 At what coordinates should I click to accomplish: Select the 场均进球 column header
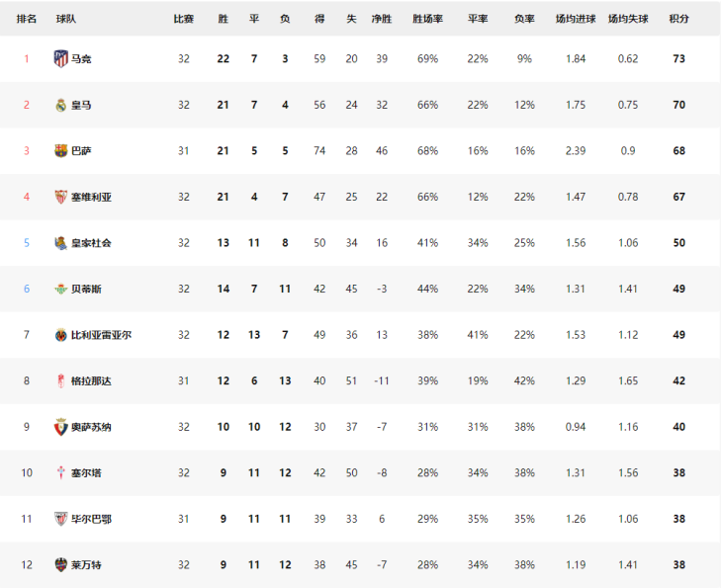click(x=576, y=19)
